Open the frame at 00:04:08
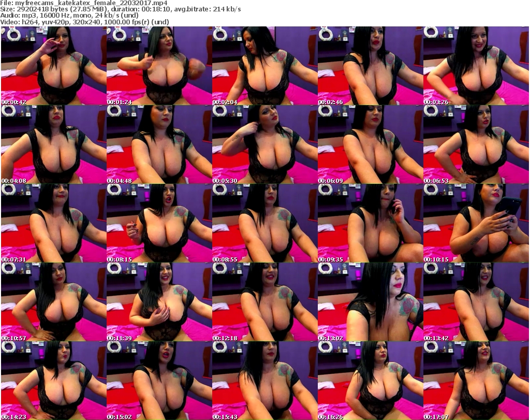This screenshot has width=530, height=420. pos(53,144)
